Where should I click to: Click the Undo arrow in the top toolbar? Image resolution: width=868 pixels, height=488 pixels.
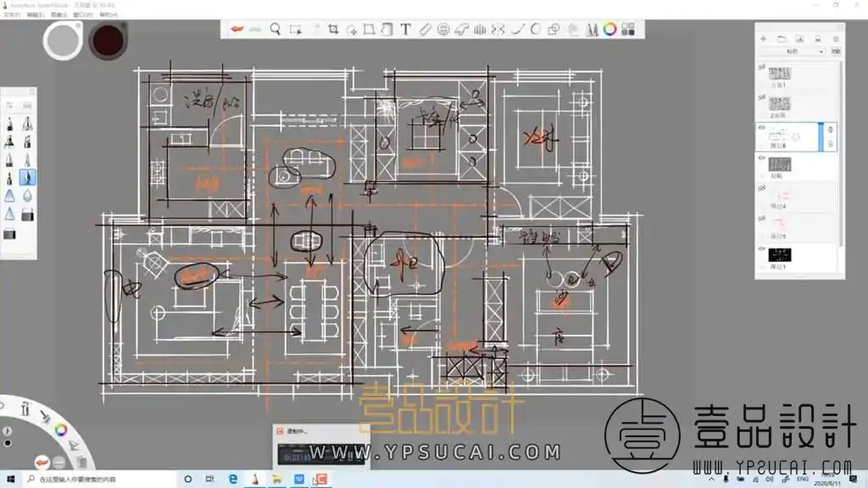click(237, 30)
